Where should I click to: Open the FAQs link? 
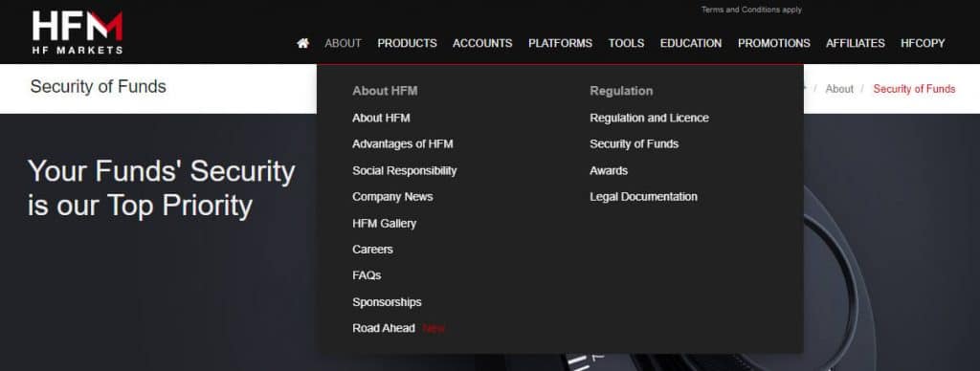point(367,275)
